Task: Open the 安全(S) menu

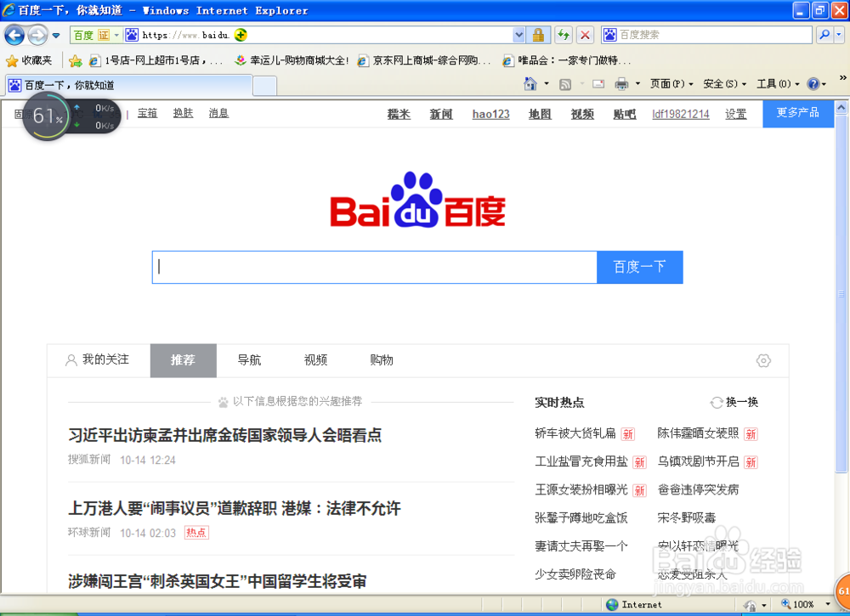Action: [x=725, y=84]
